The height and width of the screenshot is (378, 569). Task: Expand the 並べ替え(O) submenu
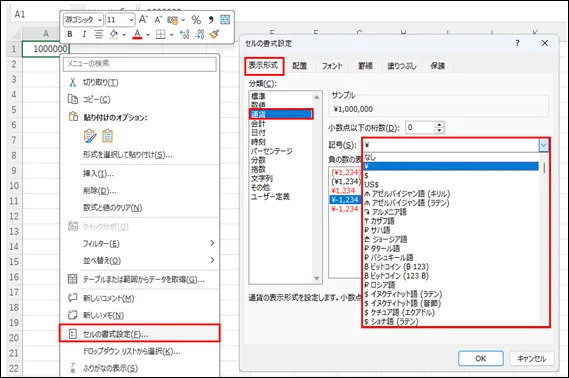(x=212, y=260)
